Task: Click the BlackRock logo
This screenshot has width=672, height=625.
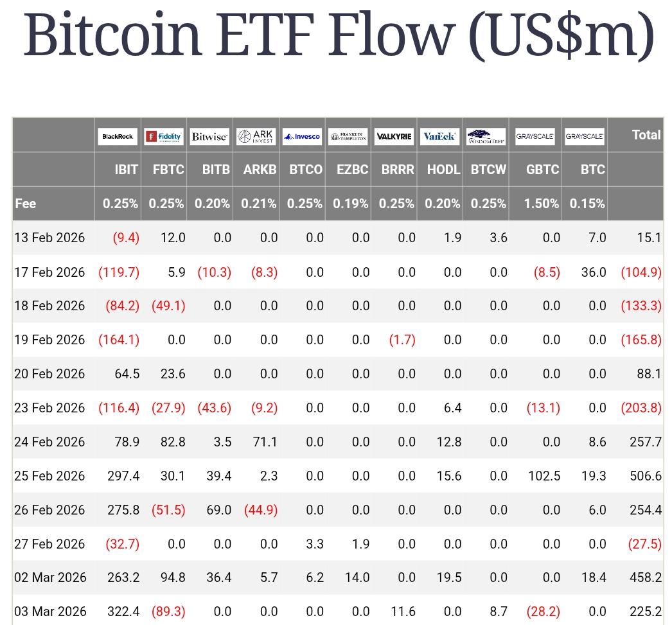Action: [x=118, y=136]
